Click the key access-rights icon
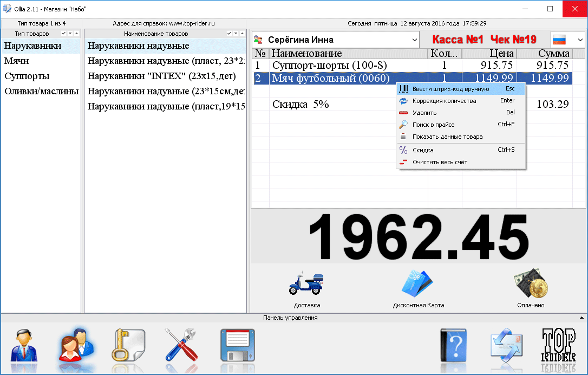This screenshot has width=588, height=375. 128,345
